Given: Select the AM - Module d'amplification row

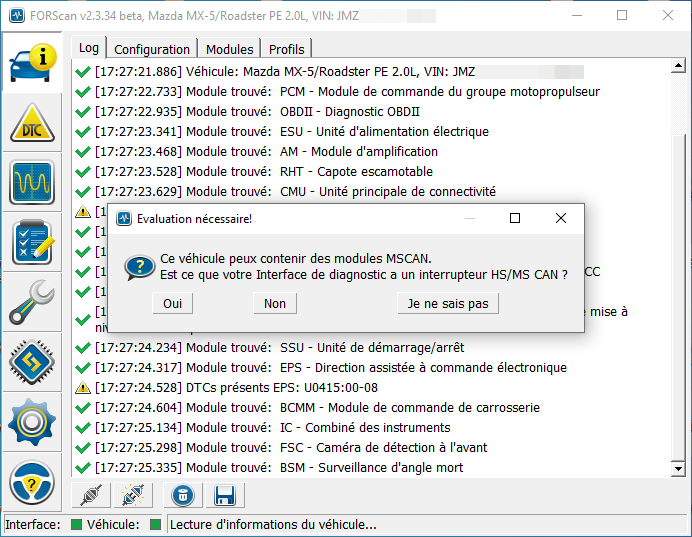Looking at the screenshot, I should [256, 151].
